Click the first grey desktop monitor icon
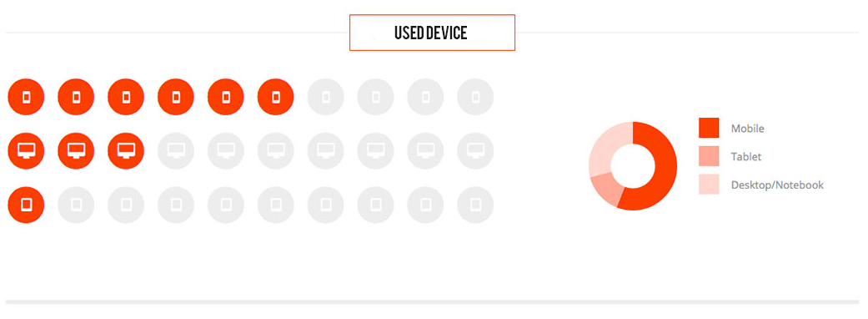This screenshot has height=319, width=868. (x=175, y=151)
